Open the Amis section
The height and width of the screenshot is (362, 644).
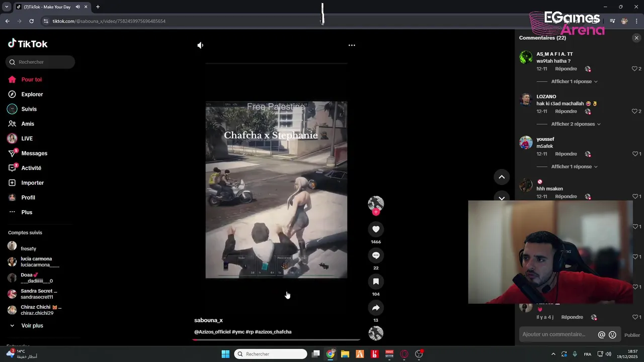tap(28, 124)
